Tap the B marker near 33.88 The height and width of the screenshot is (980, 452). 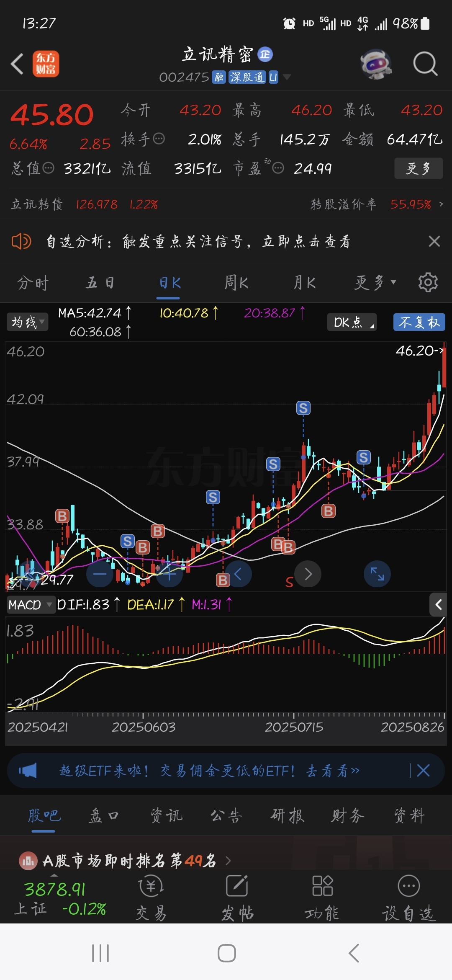coord(62,516)
